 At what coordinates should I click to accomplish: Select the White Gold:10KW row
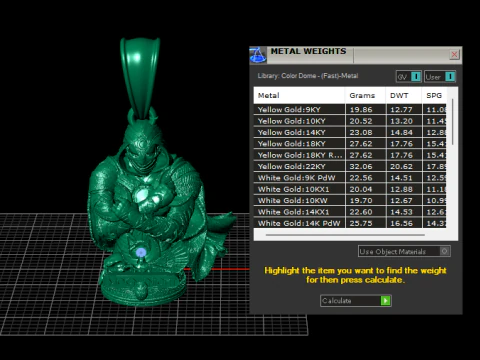[350, 200]
